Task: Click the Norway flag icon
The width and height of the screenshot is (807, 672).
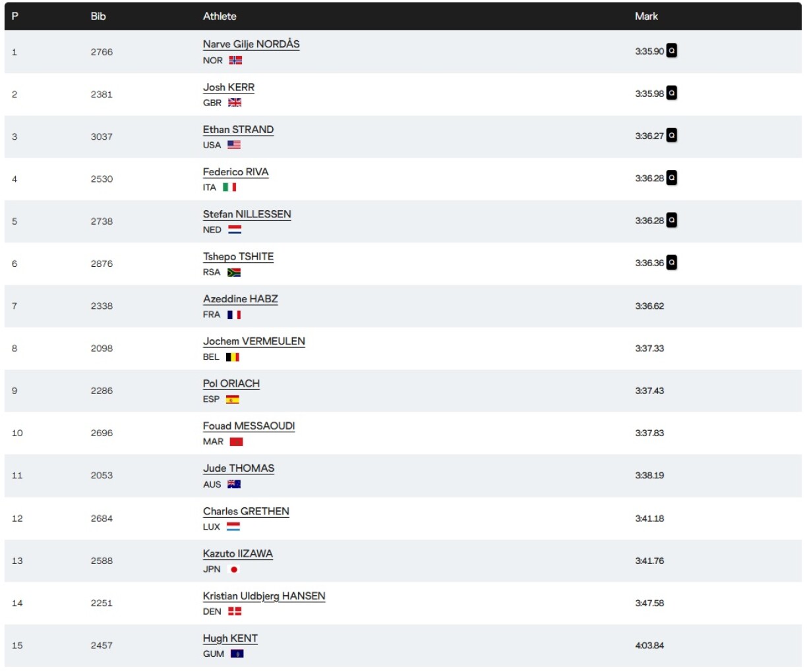Action: coord(235,60)
